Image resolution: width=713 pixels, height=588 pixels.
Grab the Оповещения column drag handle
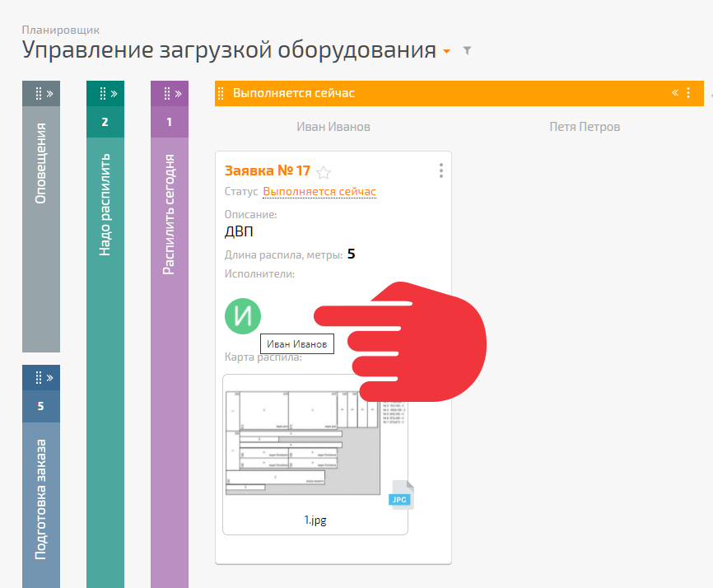click(39, 94)
